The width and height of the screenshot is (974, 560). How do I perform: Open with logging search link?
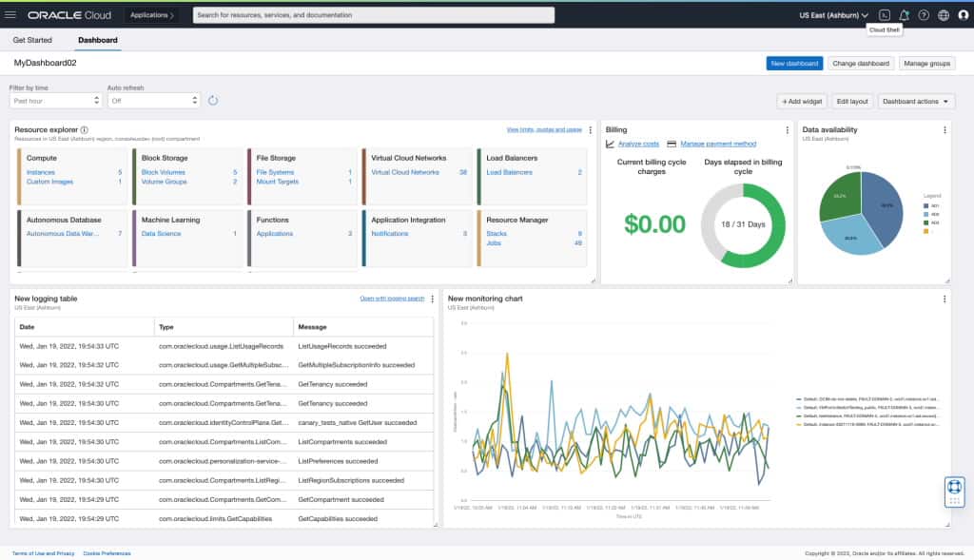point(393,298)
